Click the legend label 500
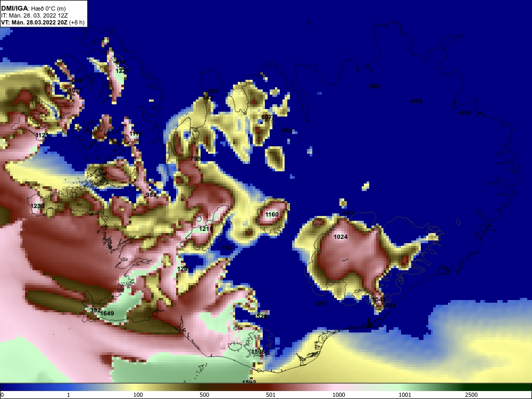Screen dimensions: 532x399 coord(204,395)
